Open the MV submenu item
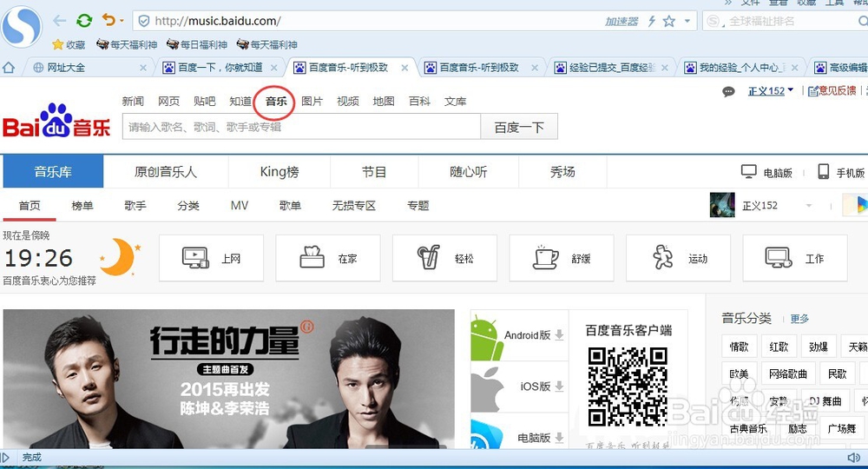Screen dimensions: 868x469 click(240, 206)
